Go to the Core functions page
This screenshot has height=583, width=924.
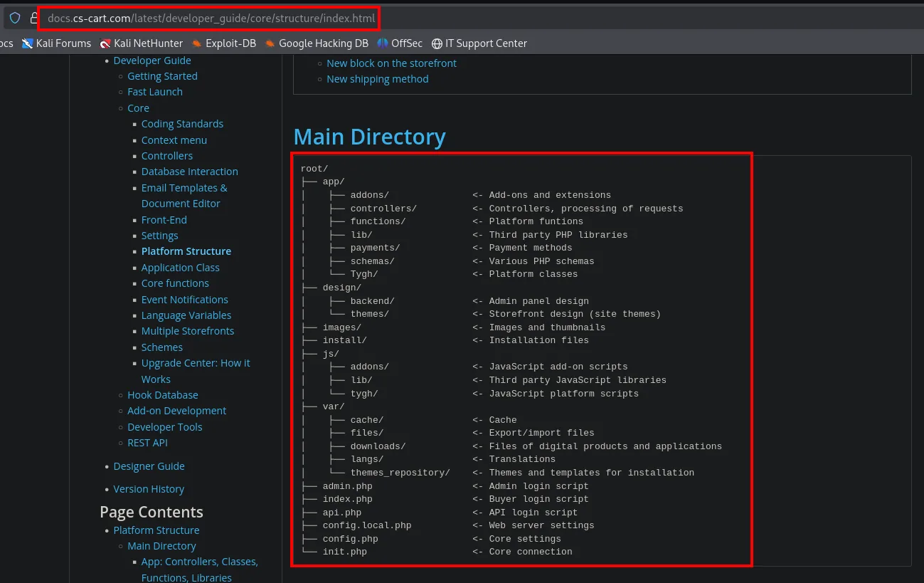click(x=175, y=283)
